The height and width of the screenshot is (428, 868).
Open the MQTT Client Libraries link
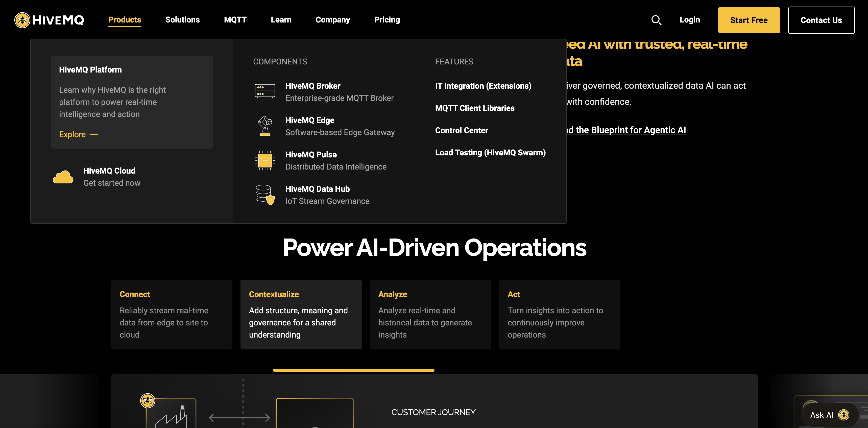pos(474,108)
